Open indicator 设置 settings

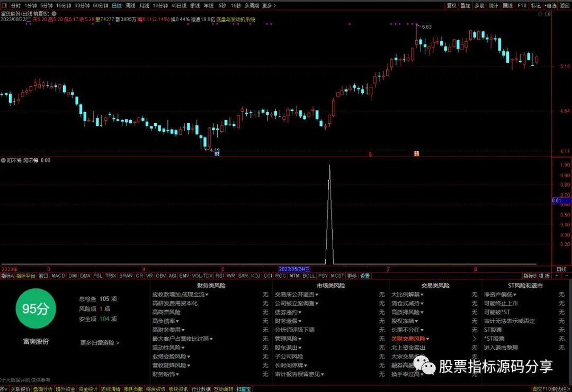point(365,276)
